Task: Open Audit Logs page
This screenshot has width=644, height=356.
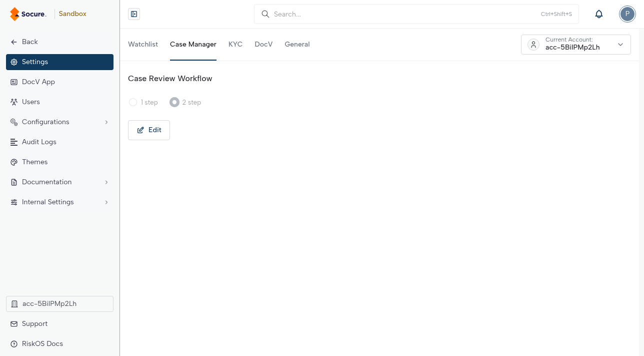Action: pyautogui.click(x=59, y=142)
